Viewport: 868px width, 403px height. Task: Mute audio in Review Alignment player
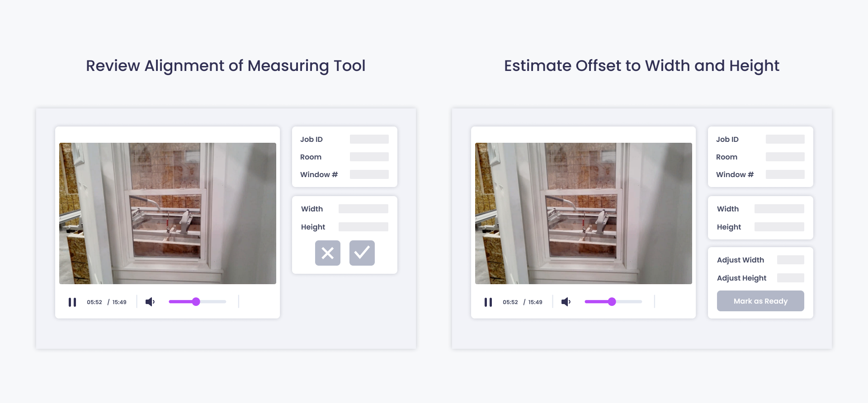(150, 302)
